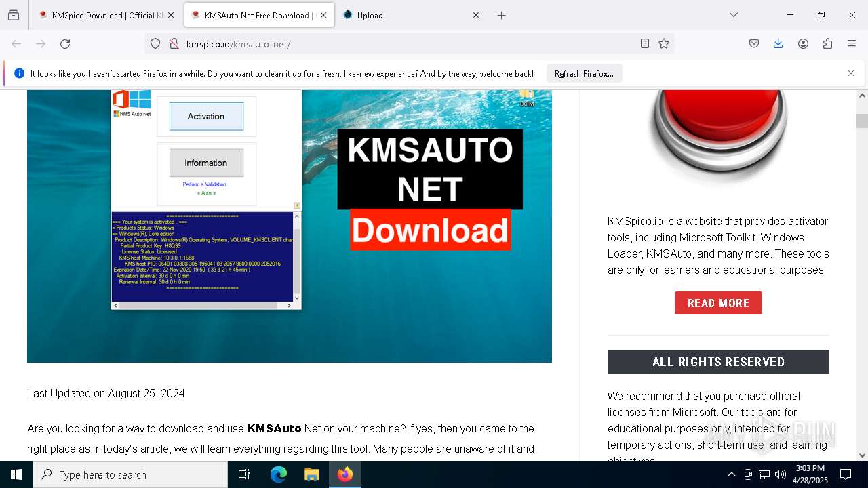Close the KMSpico Download tab
Viewport: 868px width, 488px height.
pyautogui.click(x=171, y=15)
